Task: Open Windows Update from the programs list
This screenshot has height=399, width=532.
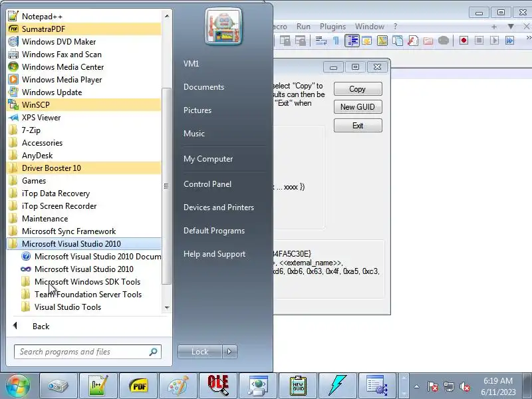Action: pos(84,92)
